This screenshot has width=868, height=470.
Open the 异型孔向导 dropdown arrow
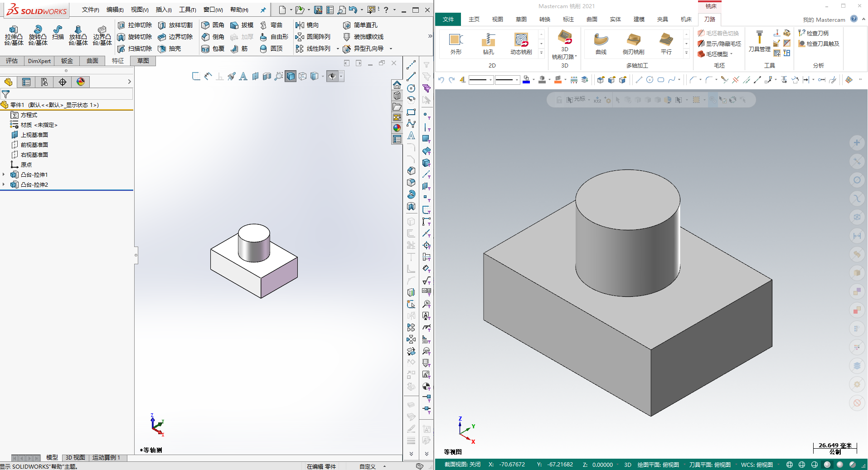pyautogui.click(x=391, y=49)
